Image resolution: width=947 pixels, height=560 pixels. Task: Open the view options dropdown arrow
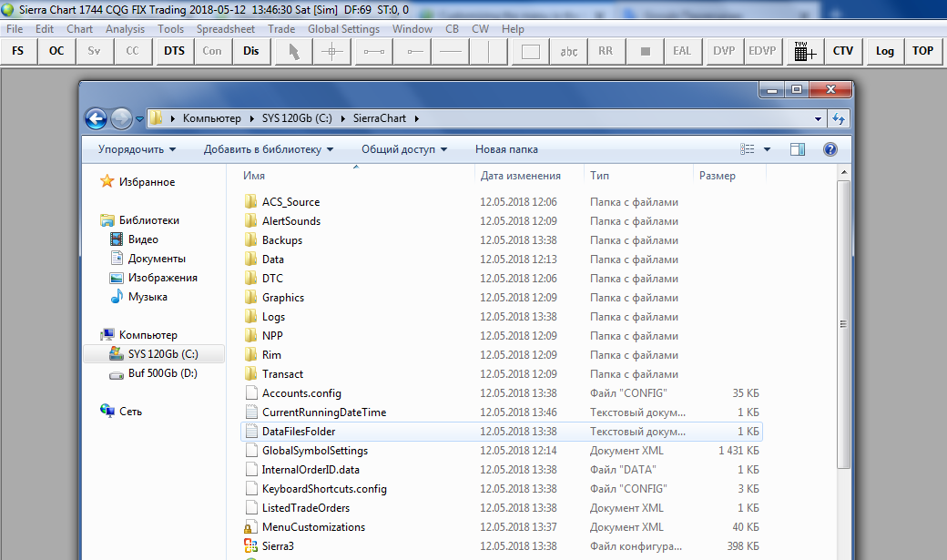767,149
